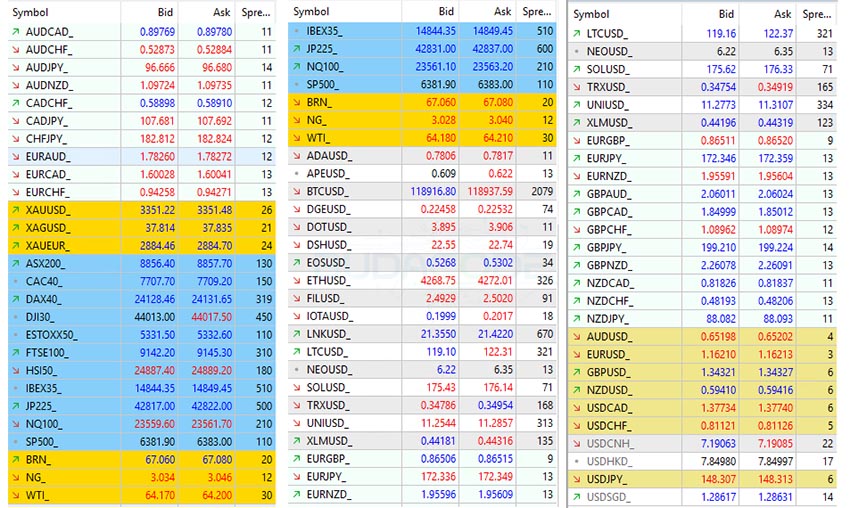This screenshot has width=850, height=508.
Task: Select the GBPCAD_ symbol name
Action: (x=609, y=212)
